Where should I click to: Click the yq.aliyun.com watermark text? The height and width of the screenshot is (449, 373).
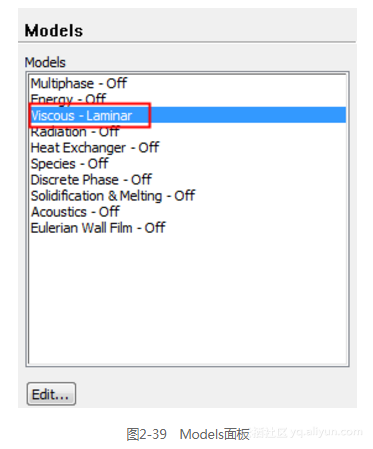click(326, 432)
